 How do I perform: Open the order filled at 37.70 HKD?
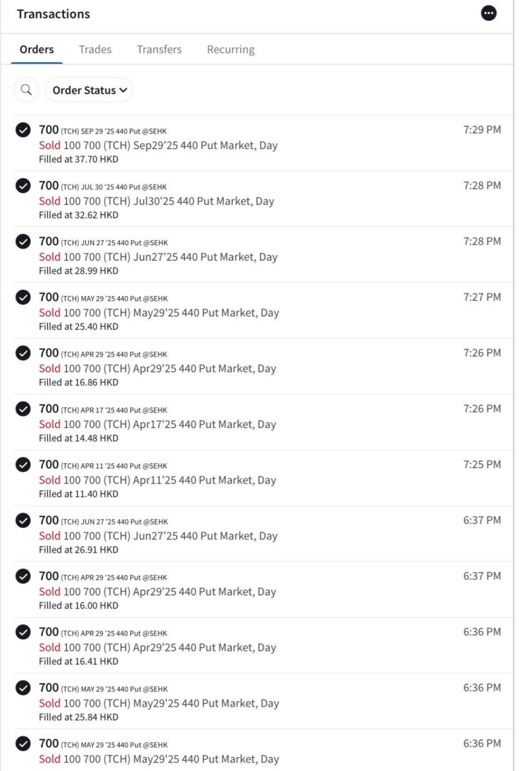(257, 143)
